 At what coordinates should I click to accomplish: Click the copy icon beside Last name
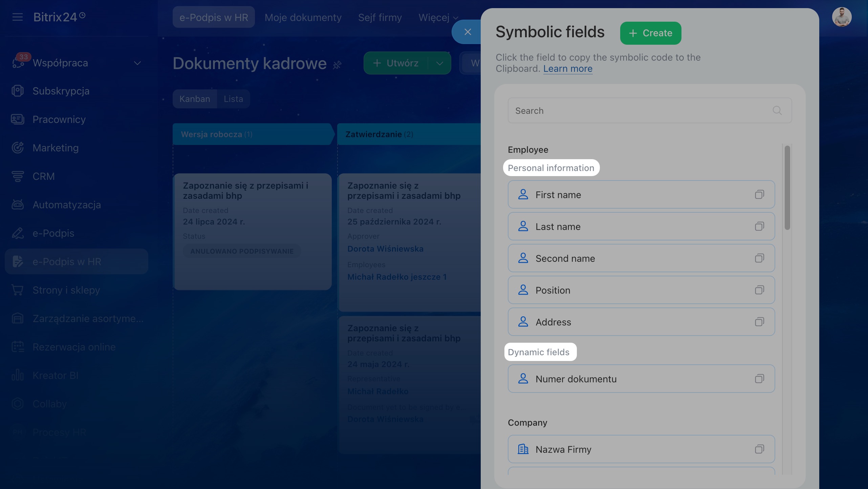point(759,226)
